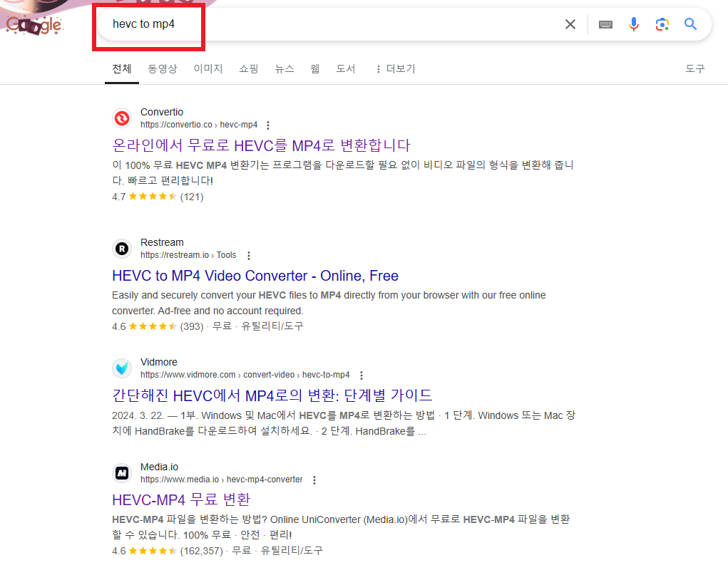Image resolution: width=728 pixels, height=575 pixels.
Task: Search by image using the Lens camera icon
Action: click(662, 24)
